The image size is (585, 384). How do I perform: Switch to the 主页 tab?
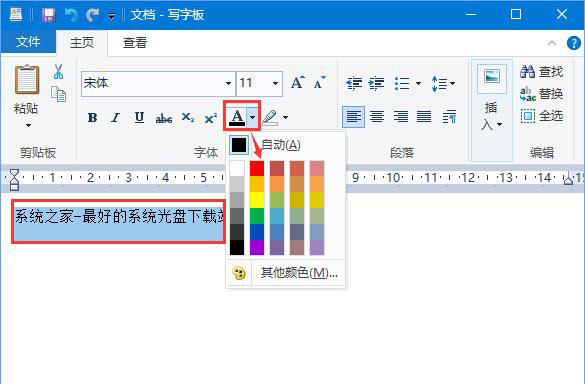(82, 43)
